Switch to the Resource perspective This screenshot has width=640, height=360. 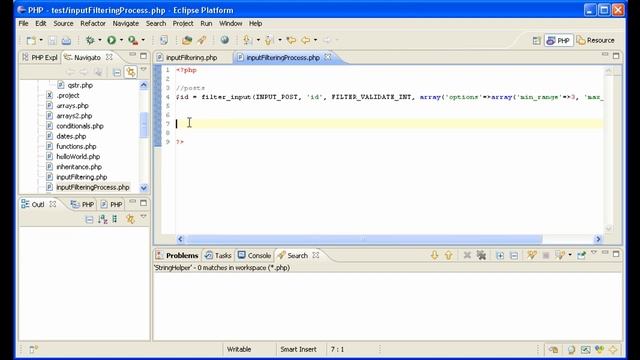[x=596, y=40]
